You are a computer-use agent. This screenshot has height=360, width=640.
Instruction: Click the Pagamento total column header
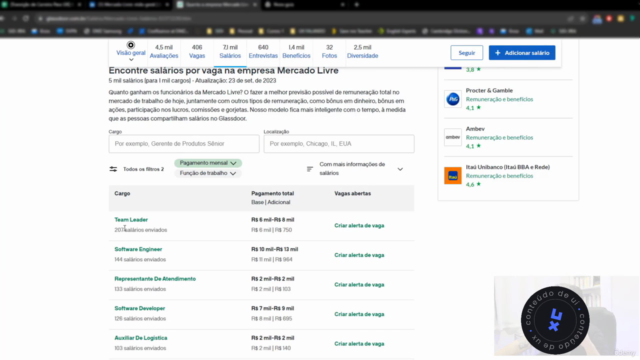(273, 193)
